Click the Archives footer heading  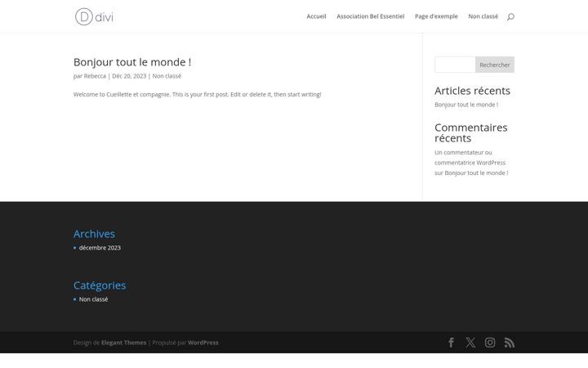[94, 234]
